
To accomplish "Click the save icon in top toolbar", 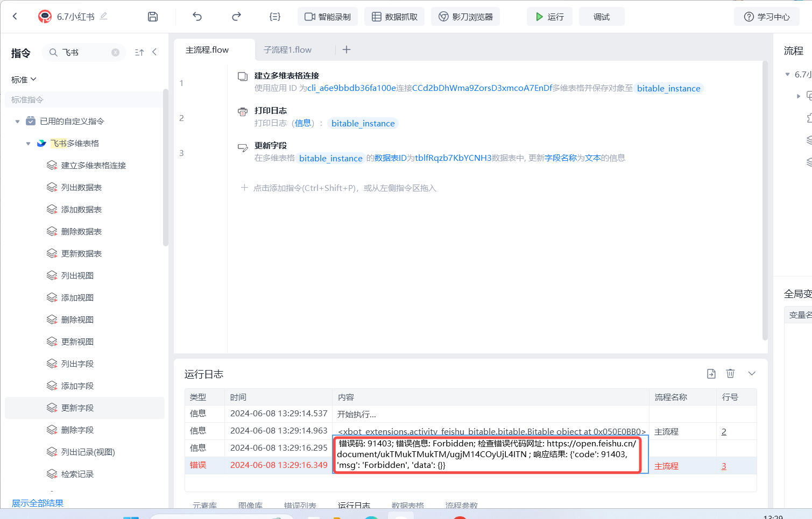I will click(x=153, y=17).
